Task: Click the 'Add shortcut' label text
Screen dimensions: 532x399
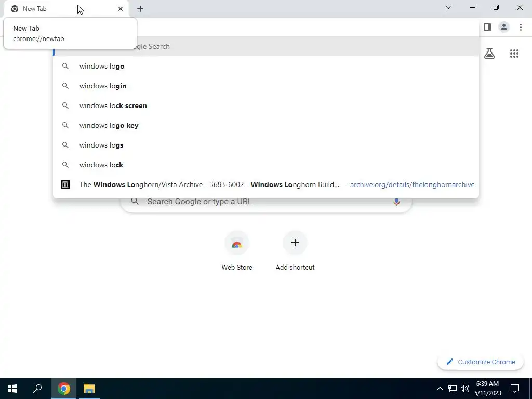Action: tap(295, 268)
